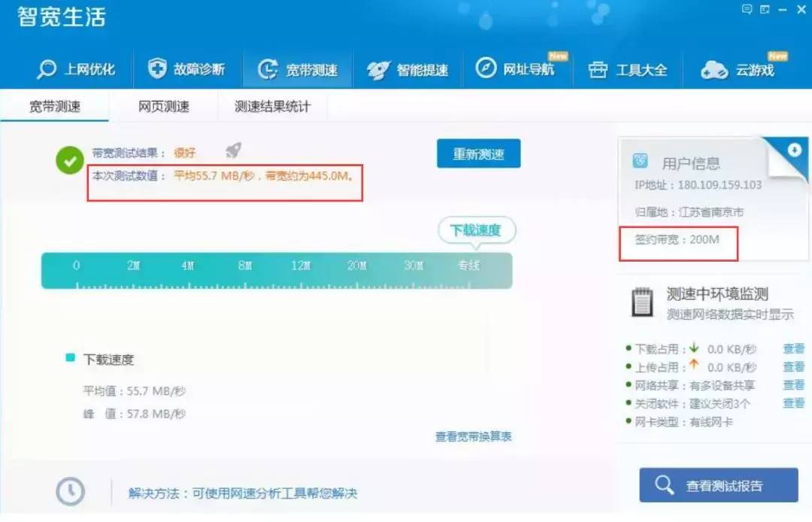Click the feedback message icon in title bar
This screenshot has width=812, height=522.
click(x=747, y=9)
